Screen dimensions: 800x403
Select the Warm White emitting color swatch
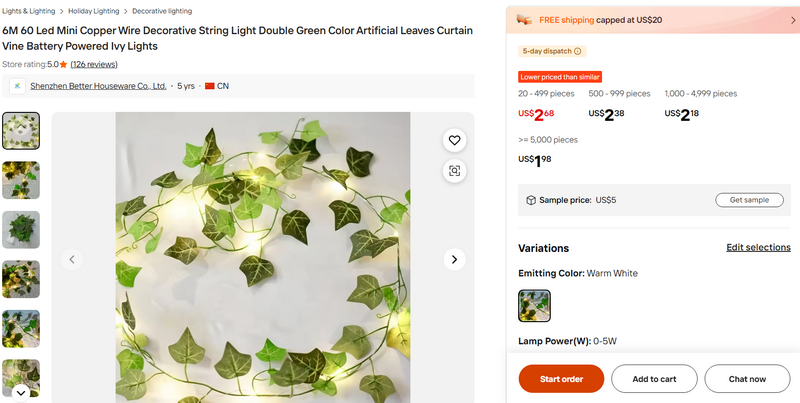coord(534,306)
